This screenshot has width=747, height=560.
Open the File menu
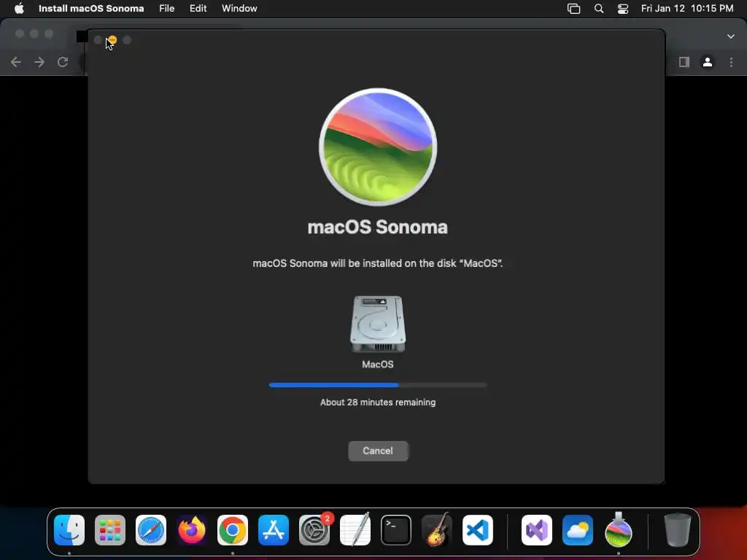click(x=167, y=8)
